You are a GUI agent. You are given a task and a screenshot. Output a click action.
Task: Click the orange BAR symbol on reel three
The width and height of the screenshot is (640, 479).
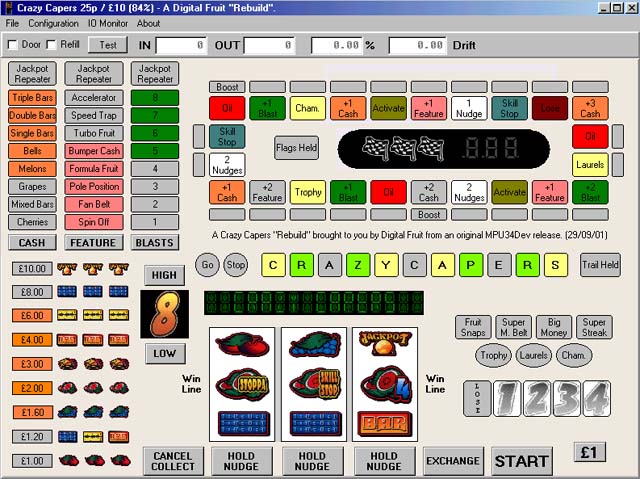coord(385,424)
